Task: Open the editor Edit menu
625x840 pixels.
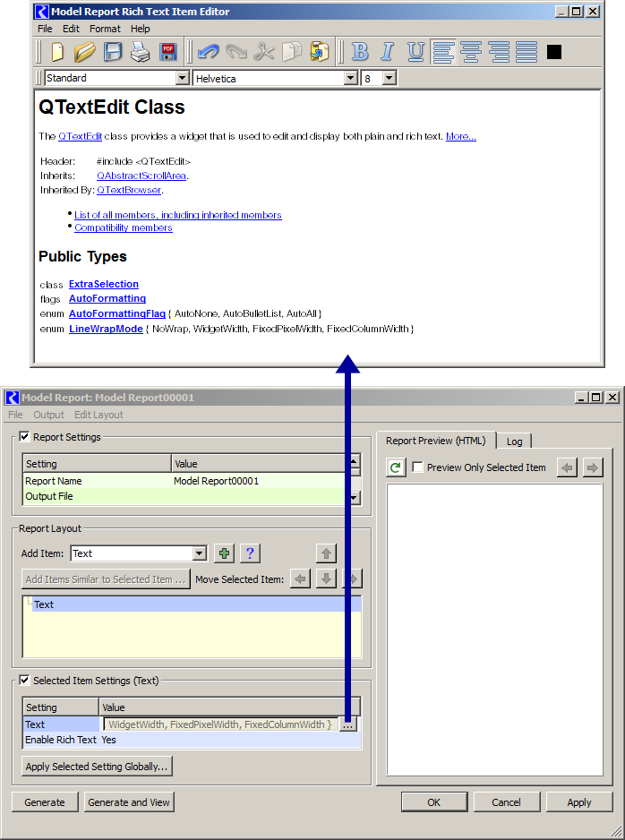Action: (x=71, y=29)
